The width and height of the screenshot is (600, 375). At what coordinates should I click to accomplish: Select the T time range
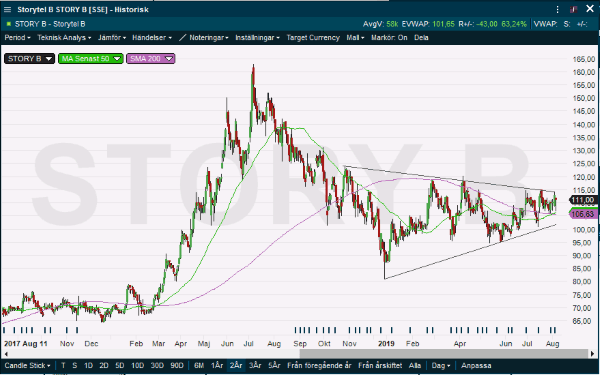pyautogui.click(x=63, y=366)
